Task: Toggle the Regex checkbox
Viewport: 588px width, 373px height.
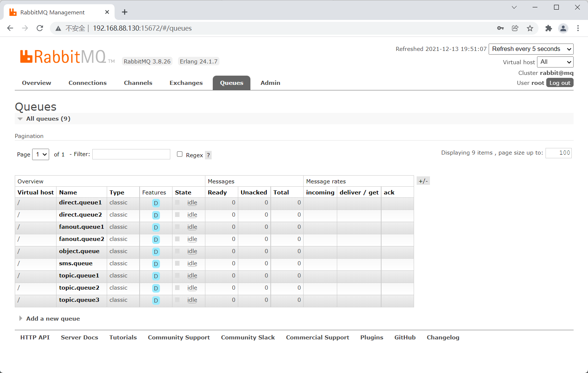Action: tap(180, 154)
